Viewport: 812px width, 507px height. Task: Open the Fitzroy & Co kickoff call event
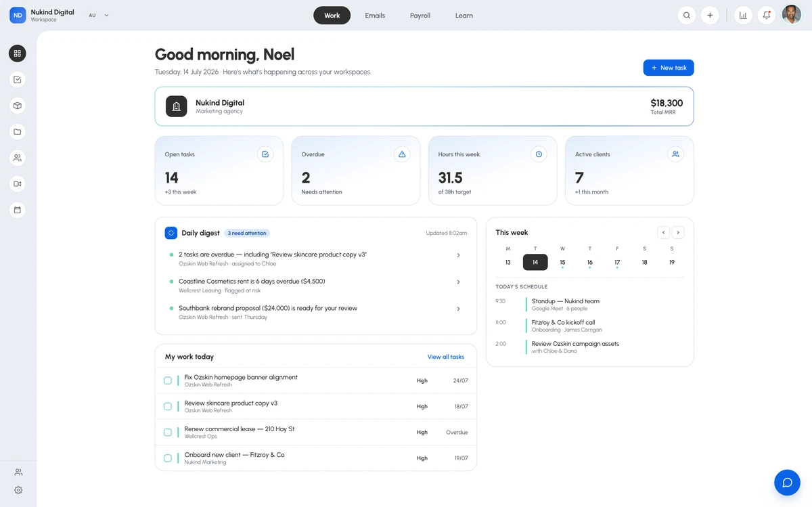pyautogui.click(x=589, y=326)
